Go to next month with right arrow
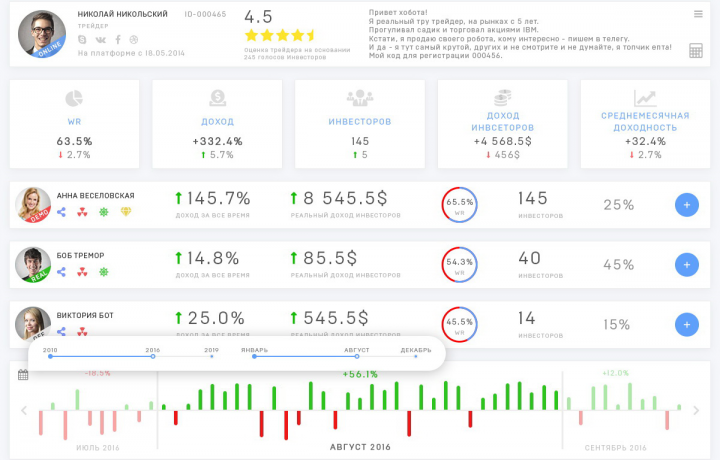The width and height of the screenshot is (720, 460). tap(696, 410)
